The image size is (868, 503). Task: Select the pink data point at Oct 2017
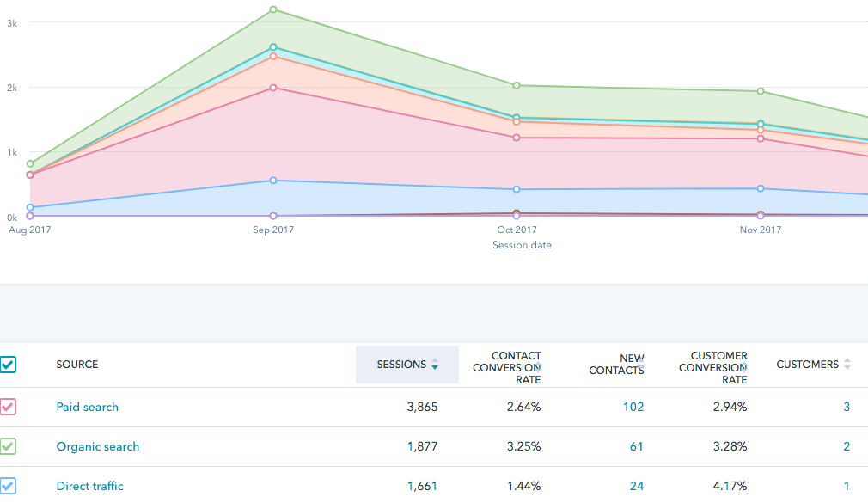click(x=517, y=138)
